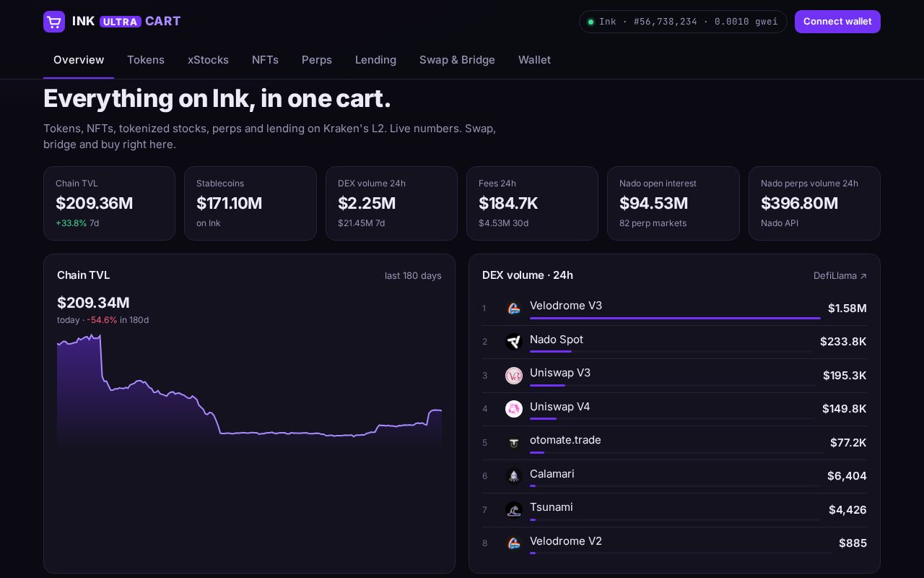Click the $1.58M volume value
This screenshot has width=924, height=578.
coord(847,309)
